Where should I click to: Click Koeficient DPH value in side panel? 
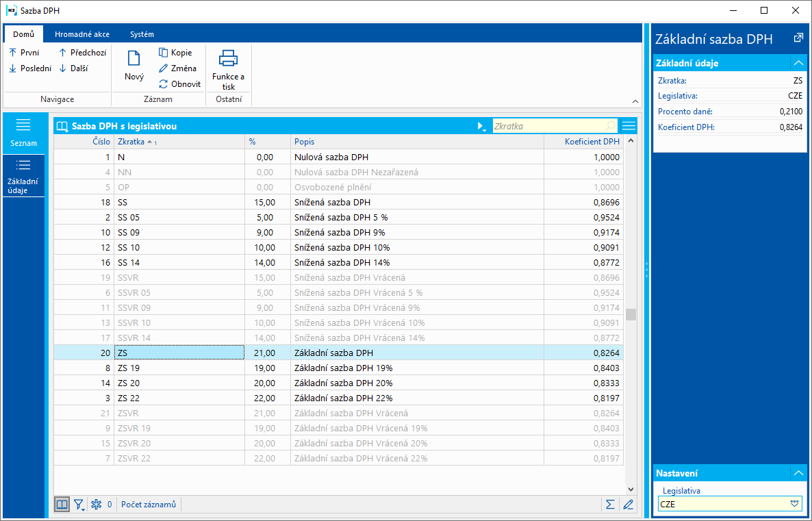pos(791,127)
